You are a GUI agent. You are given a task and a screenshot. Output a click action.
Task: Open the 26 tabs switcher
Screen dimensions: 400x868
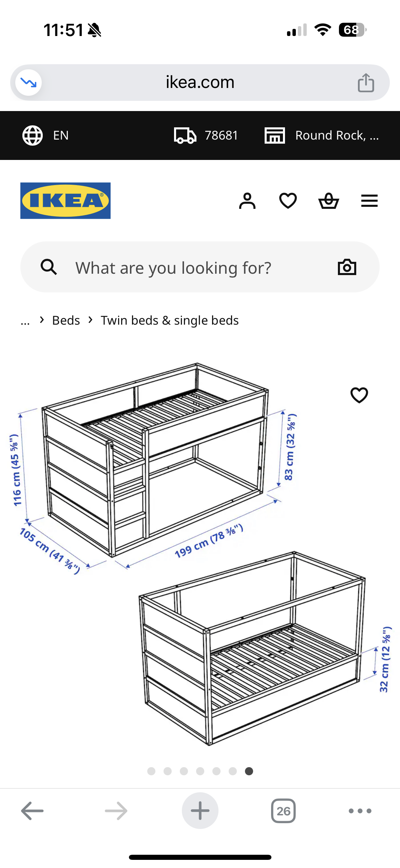[283, 811]
